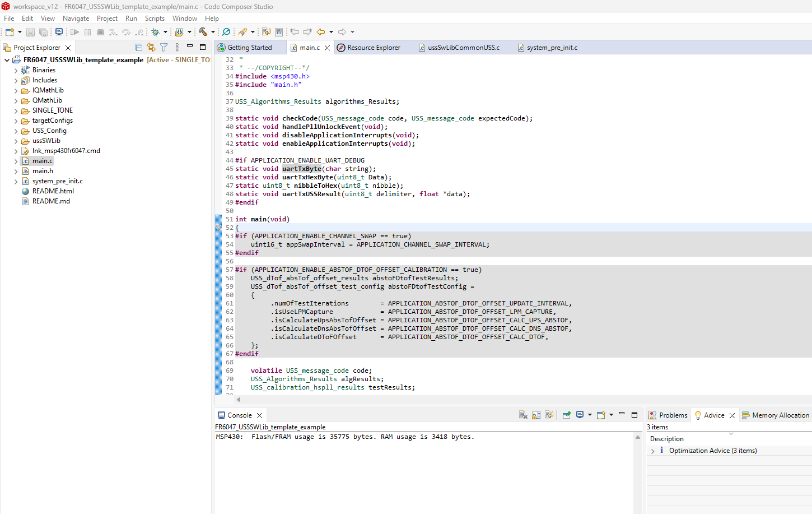Screen dimensions: 812x514
Task: Open the Back history dropdown arrow
Action: [x=331, y=32]
